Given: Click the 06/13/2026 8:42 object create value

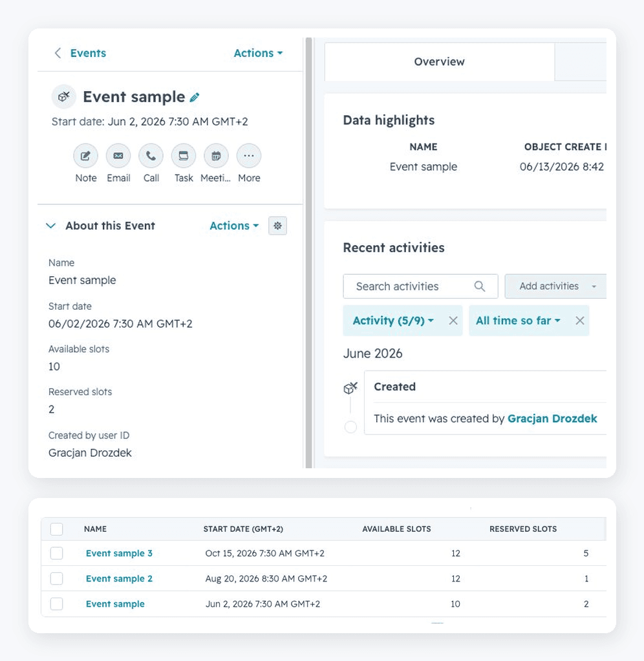Looking at the screenshot, I should pyautogui.click(x=562, y=166).
